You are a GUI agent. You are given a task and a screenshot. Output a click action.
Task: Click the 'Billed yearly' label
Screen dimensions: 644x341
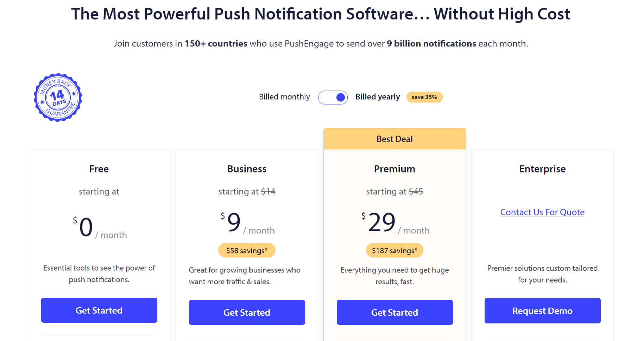[377, 97]
